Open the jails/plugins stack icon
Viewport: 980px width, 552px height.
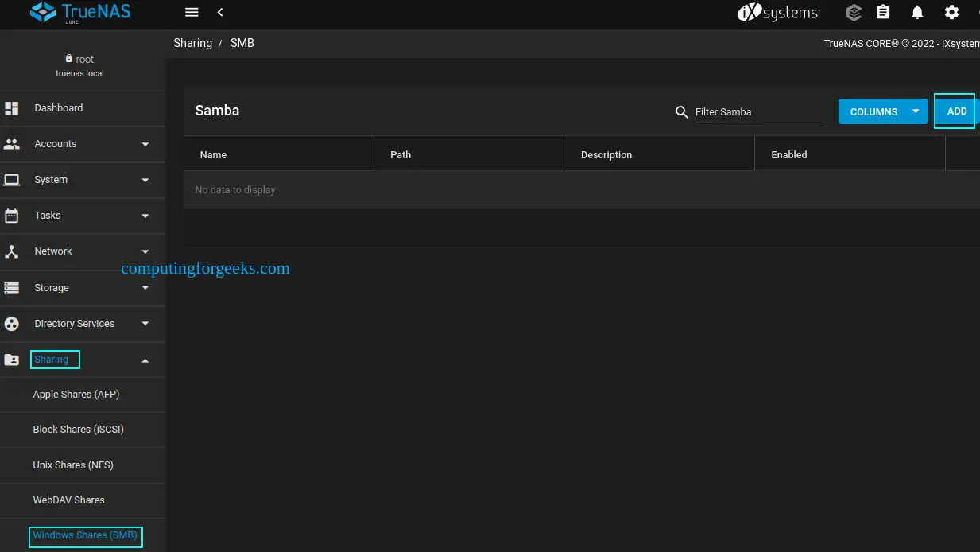click(x=853, y=12)
